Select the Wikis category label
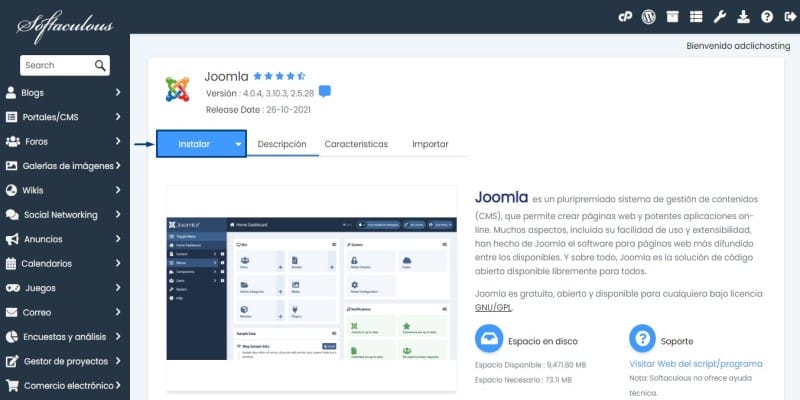Viewport: 800px width, 400px height. tap(33, 190)
